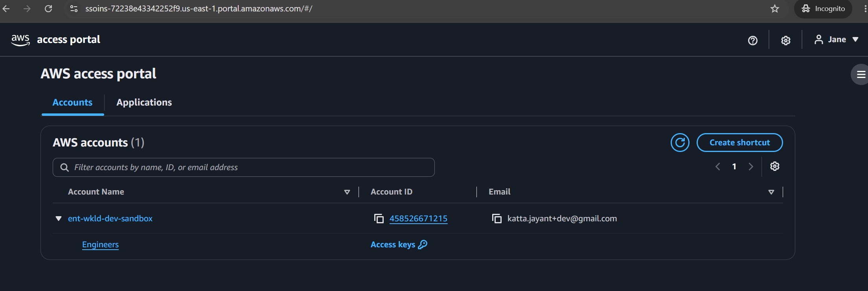Sort by Account Name column arrow
The height and width of the screenshot is (291, 868).
click(347, 192)
